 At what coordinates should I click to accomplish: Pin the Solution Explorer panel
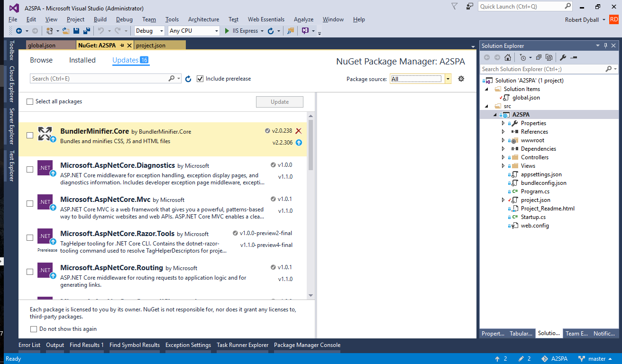[605, 45]
